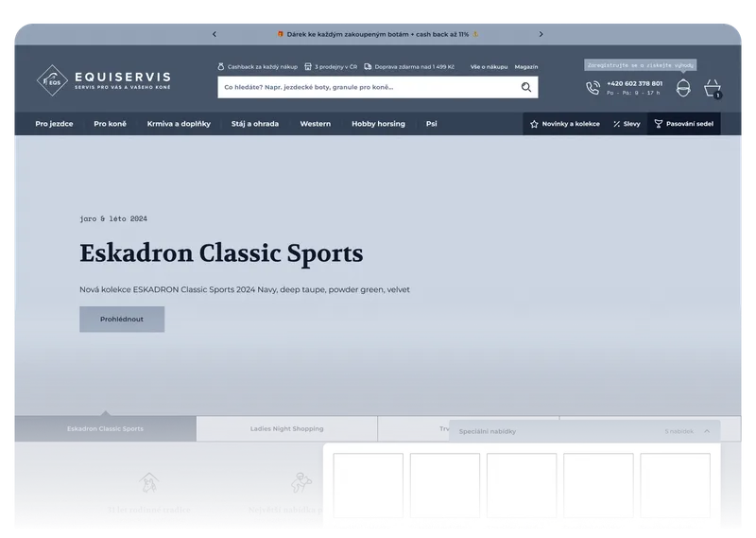Click the gift icon in announcement bar
This screenshot has height=538, width=756.
pos(280,34)
